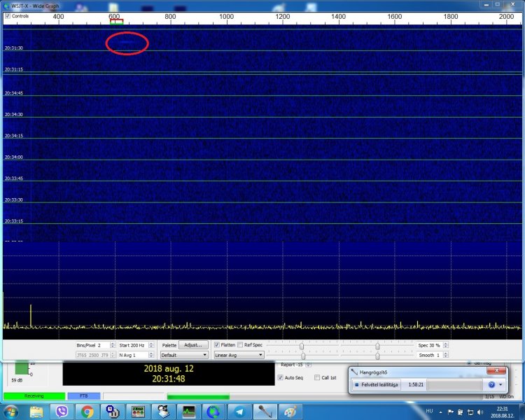Click the Start 200 Hz field
Screen dimensions: 525x420
(x=133, y=345)
